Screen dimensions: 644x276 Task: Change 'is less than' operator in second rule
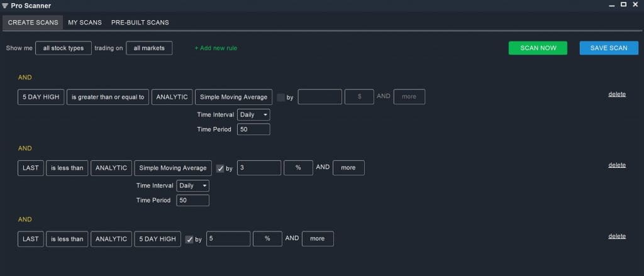tap(67, 168)
